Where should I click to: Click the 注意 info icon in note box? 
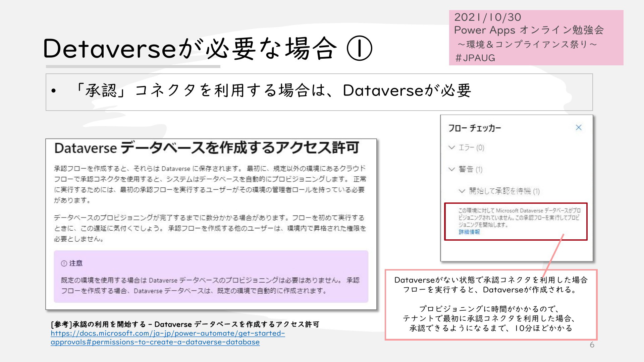click(64, 263)
